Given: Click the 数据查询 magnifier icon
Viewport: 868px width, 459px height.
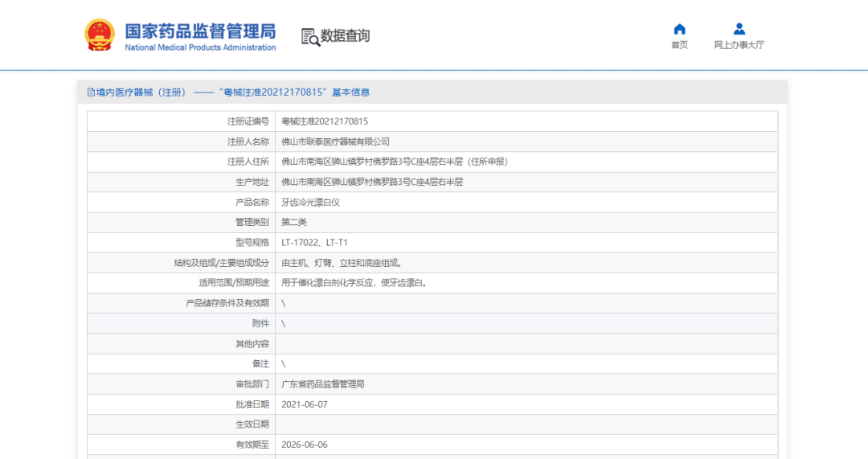Looking at the screenshot, I should pos(309,36).
